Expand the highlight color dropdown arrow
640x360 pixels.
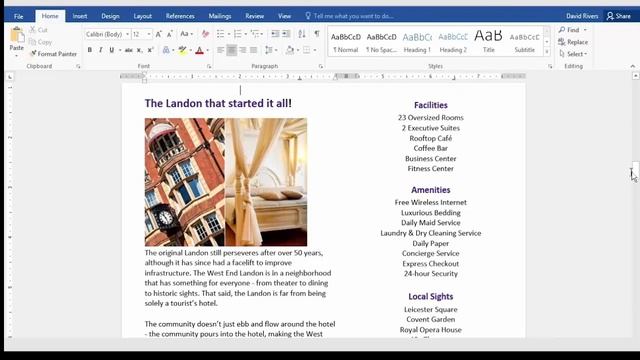tap(191, 50)
